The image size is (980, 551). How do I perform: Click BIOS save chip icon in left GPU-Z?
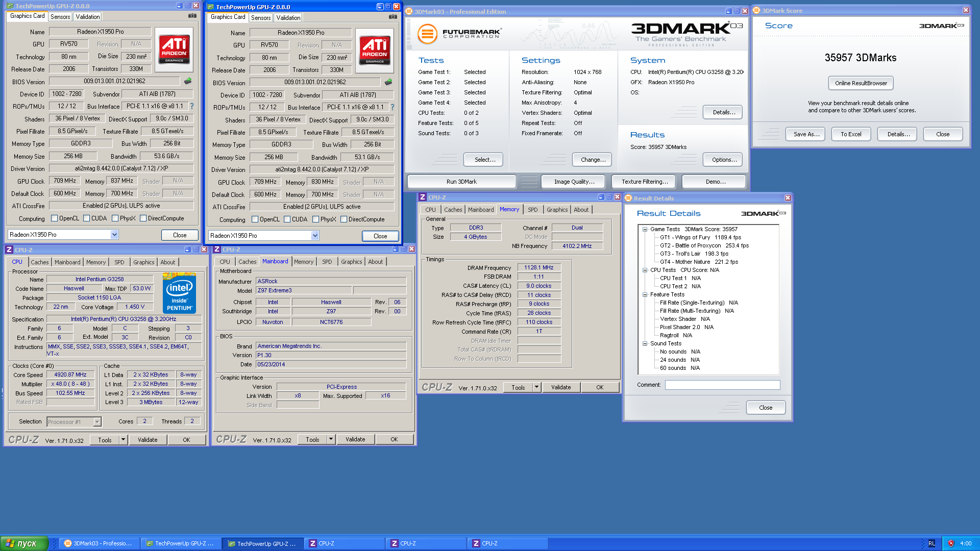tap(188, 81)
